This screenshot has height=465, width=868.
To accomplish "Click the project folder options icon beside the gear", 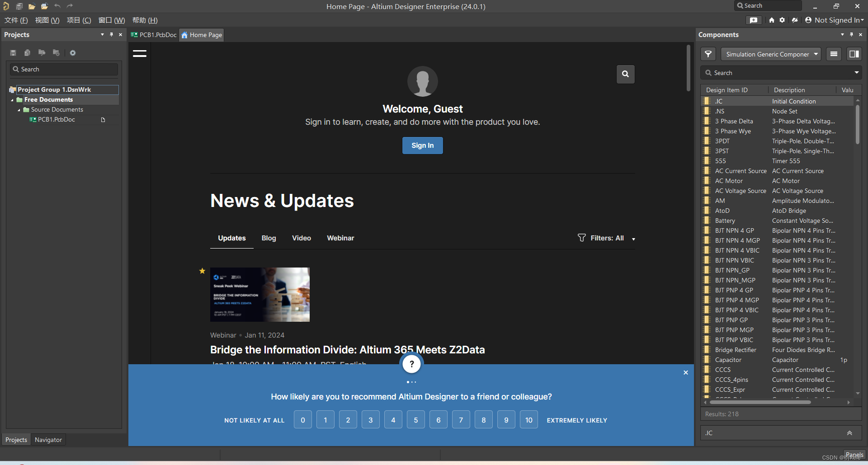I will 56,53.
